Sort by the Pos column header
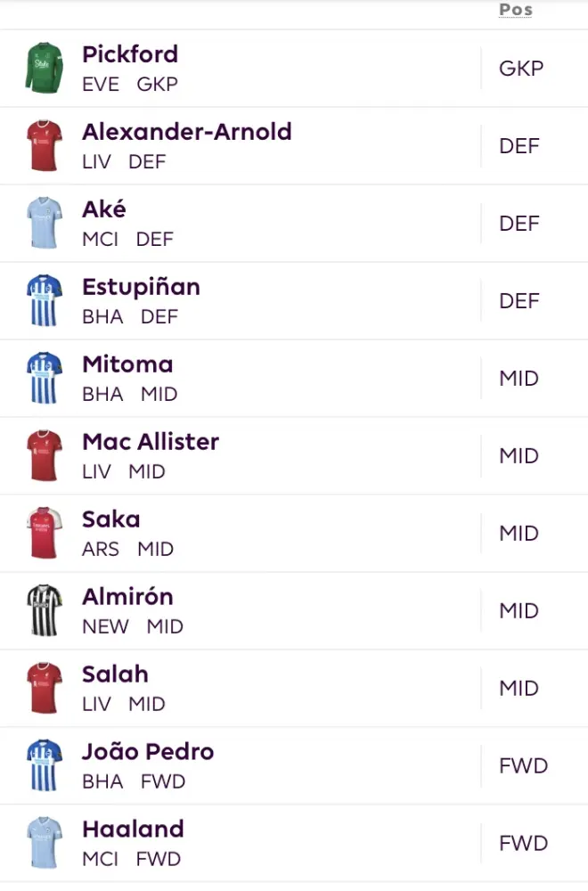 516,11
